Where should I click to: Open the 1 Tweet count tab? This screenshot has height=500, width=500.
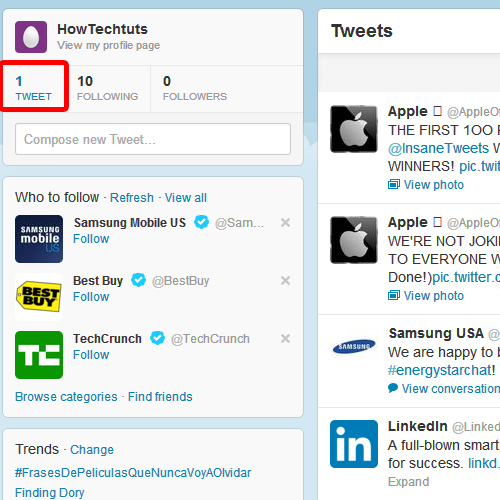33,88
